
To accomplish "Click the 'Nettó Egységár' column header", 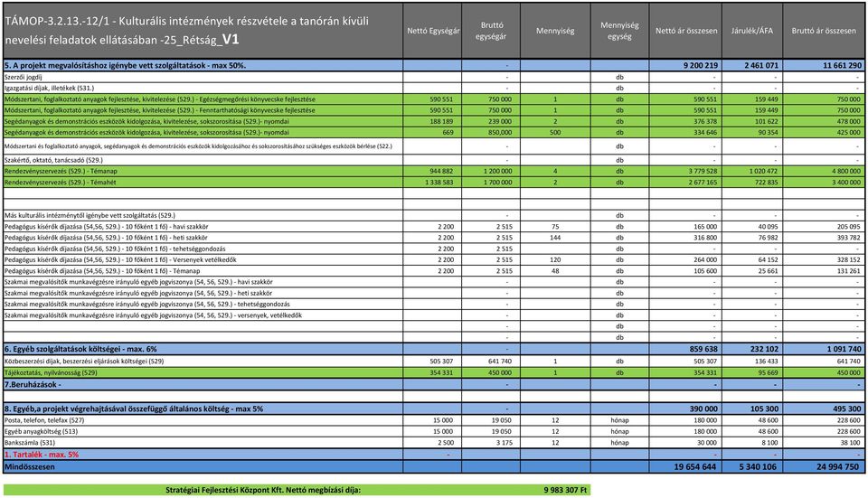I will click(433, 31).
